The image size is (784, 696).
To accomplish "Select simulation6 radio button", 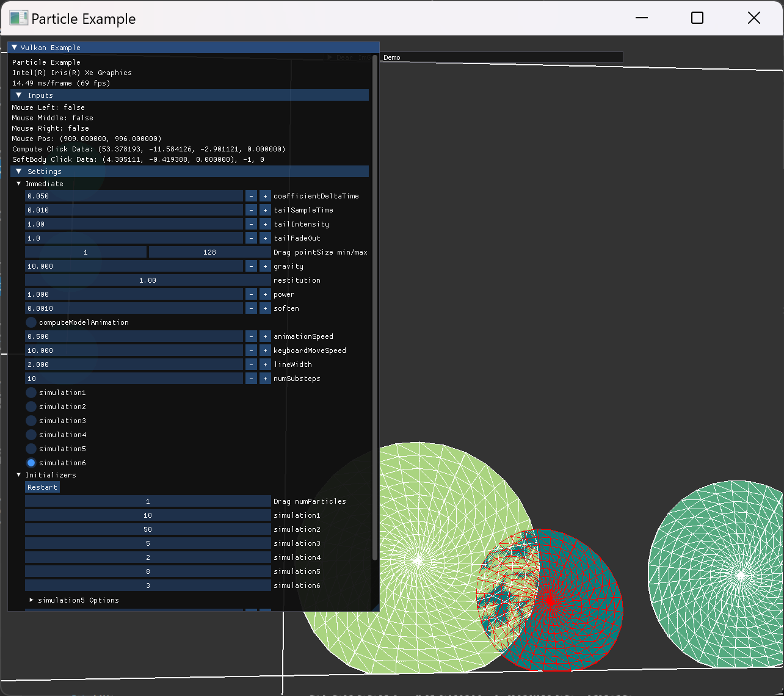I will tap(31, 463).
